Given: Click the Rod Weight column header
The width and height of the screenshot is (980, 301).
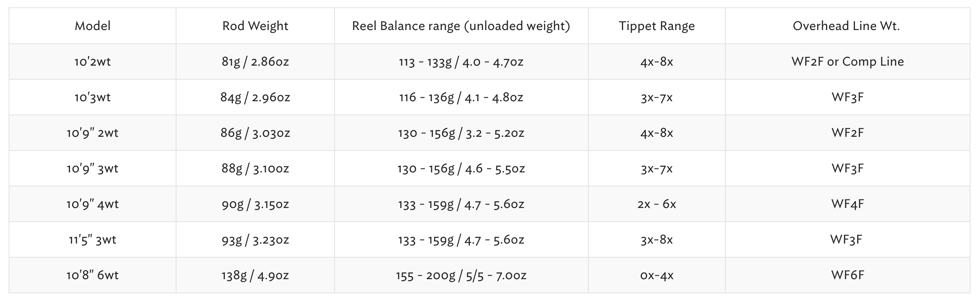Looking at the screenshot, I should pyautogui.click(x=255, y=26).
